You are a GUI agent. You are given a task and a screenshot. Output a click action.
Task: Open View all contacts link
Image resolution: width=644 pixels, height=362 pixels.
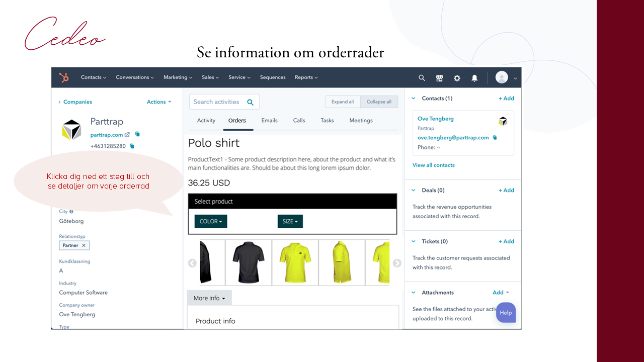click(x=434, y=165)
